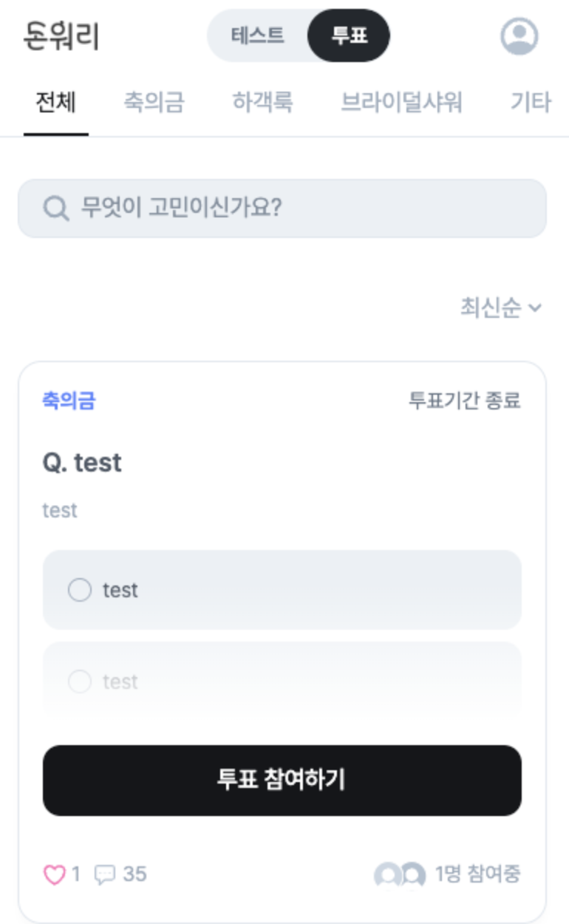Expand sort options chevron arrow
The image size is (569, 924).
pos(536,308)
